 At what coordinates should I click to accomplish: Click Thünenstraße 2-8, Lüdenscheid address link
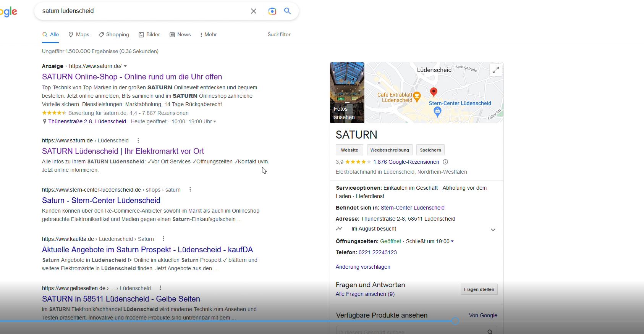click(87, 121)
